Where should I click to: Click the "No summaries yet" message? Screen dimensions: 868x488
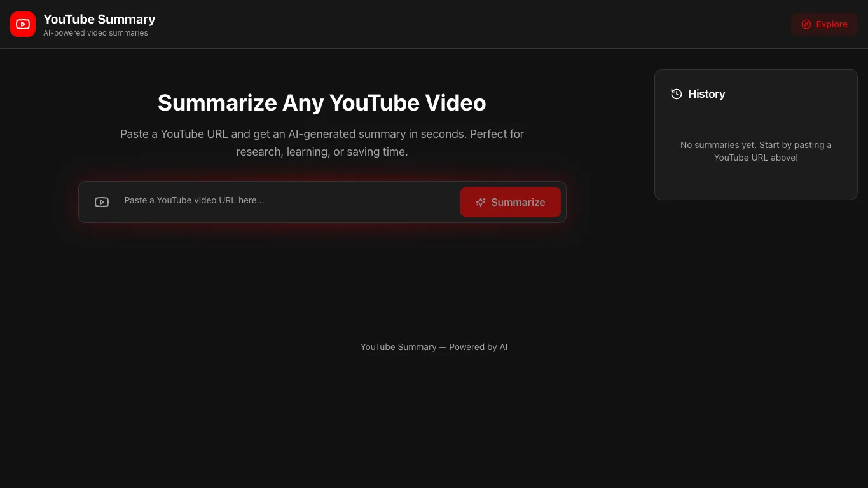coord(756,151)
